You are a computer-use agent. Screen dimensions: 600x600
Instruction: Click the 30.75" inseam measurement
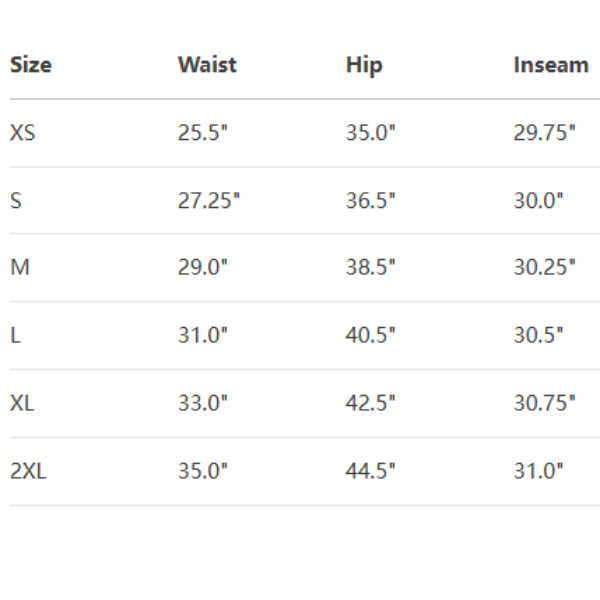[545, 403]
